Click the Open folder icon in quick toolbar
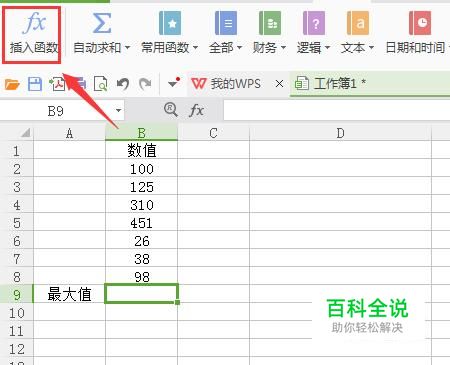450x365 pixels. [12, 84]
